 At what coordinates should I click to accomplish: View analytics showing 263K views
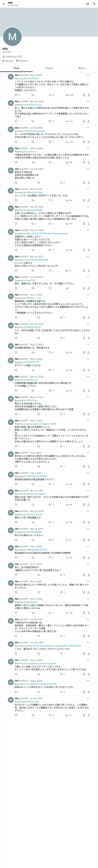point(70,95)
